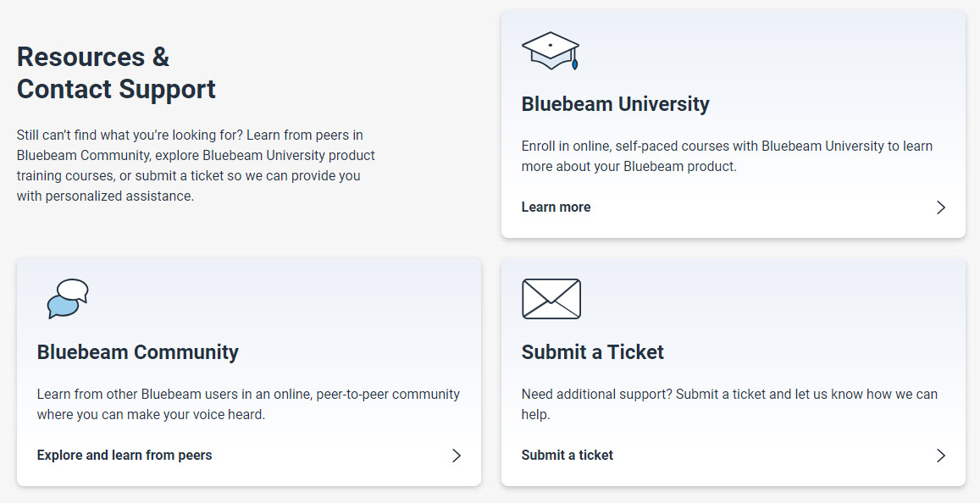Click the "Need additional support?" description text
Viewport: 980px width, 503px height.
coord(729,404)
